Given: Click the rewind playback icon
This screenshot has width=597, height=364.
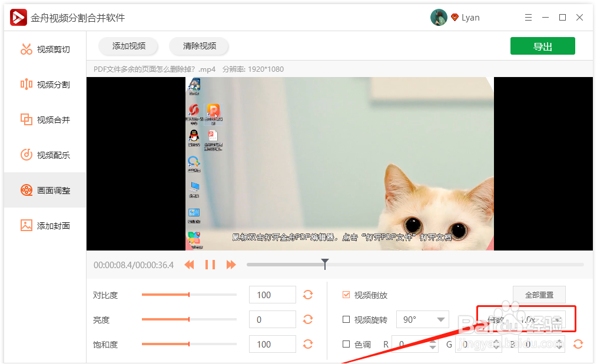Looking at the screenshot, I should click(x=189, y=265).
